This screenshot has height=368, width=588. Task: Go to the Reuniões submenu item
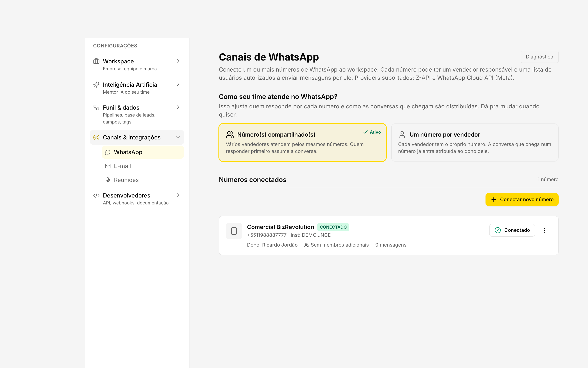click(143, 180)
